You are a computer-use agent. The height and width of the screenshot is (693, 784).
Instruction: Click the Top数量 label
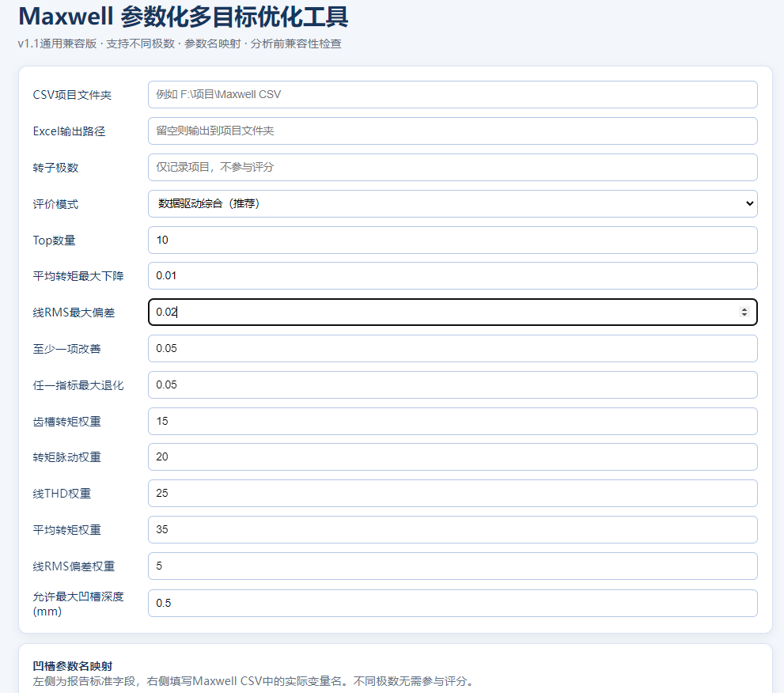[x=54, y=240]
